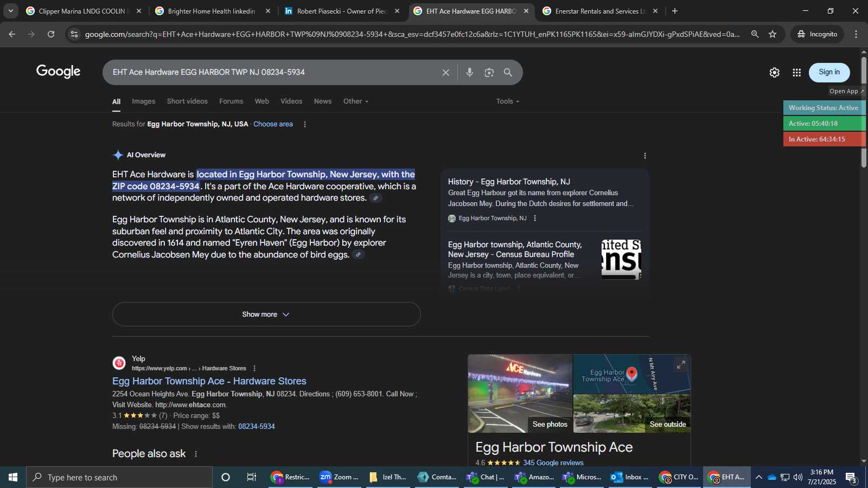Open more options beside Choose area
Viewport: 868px width, 488px height.
coord(305,124)
